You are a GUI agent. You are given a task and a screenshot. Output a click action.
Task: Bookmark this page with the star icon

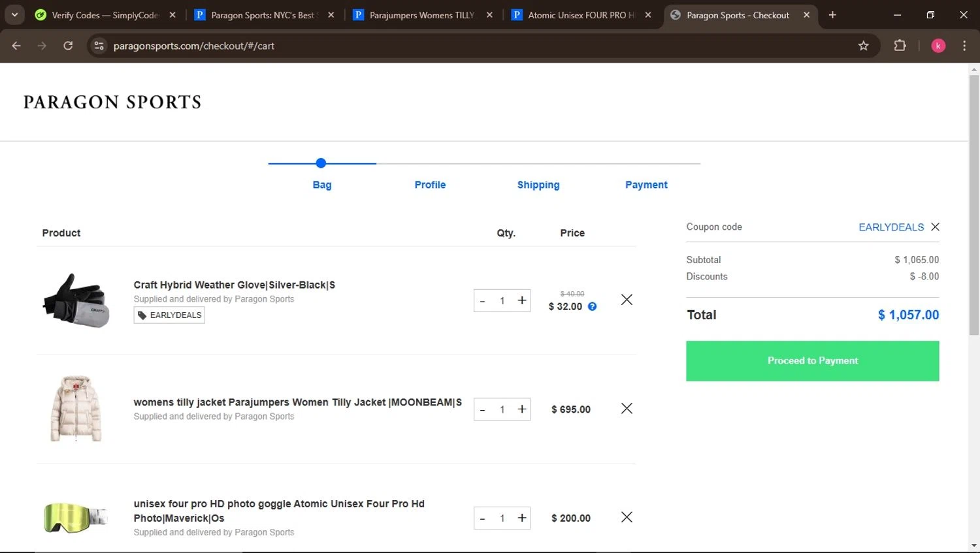(863, 46)
